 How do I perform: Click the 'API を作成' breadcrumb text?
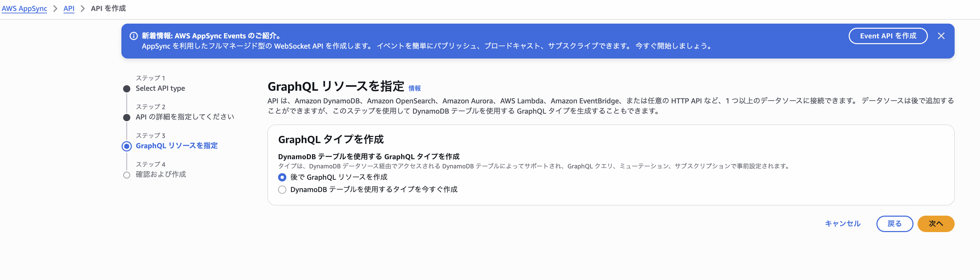click(108, 8)
